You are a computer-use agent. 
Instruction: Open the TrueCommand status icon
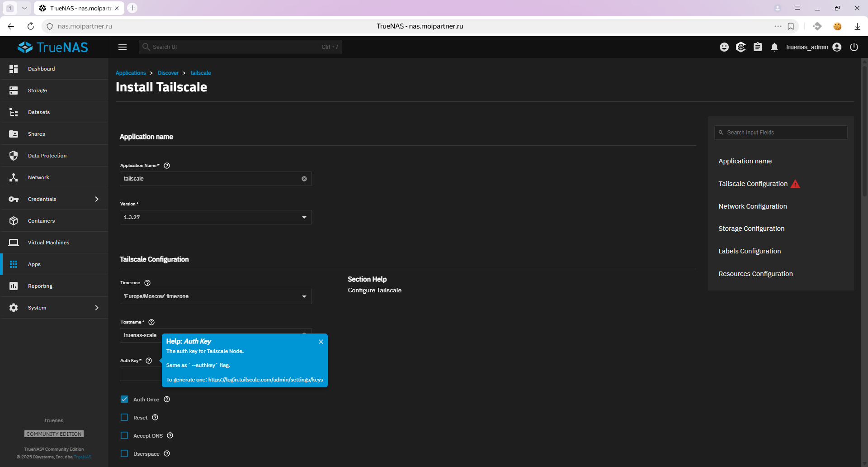tap(741, 47)
